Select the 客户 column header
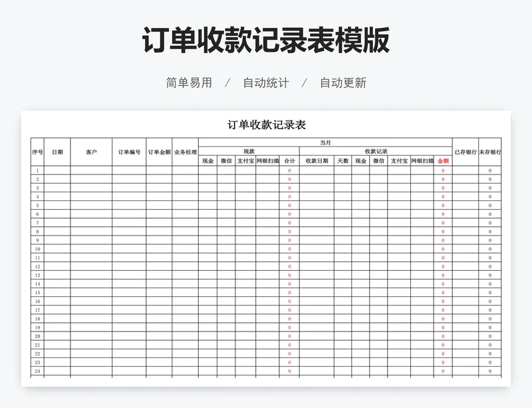The height and width of the screenshot is (408, 532). [x=91, y=152]
